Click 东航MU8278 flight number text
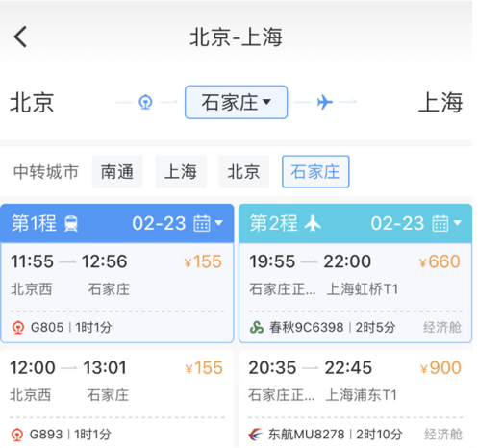This screenshot has width=478, height=448. pos(307,435)
